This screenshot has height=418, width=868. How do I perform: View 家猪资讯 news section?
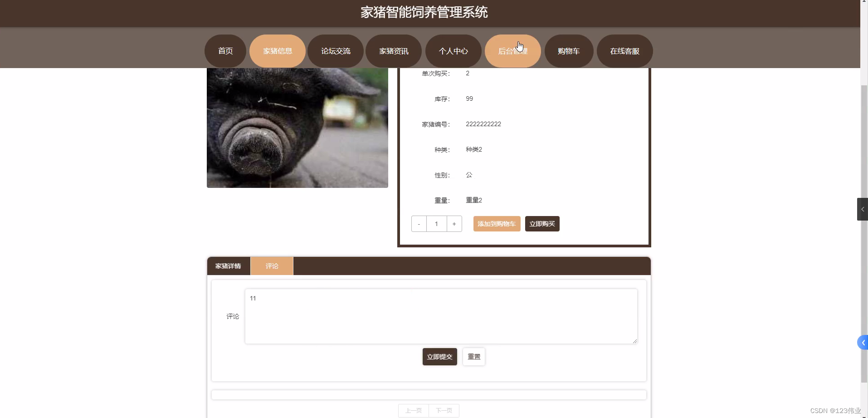coord(393,51)
